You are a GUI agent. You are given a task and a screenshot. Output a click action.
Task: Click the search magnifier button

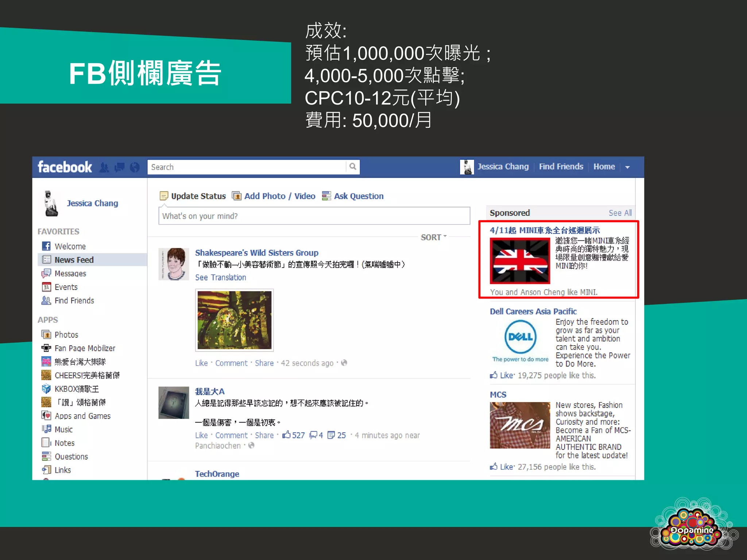(x=353, y=167)
